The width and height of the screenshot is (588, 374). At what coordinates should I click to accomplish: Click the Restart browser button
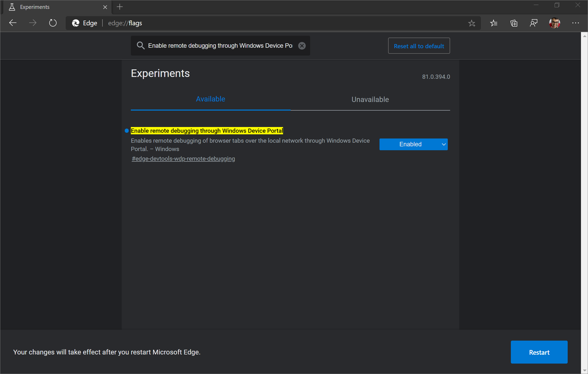pyautogui.click(x=539, y=352)
